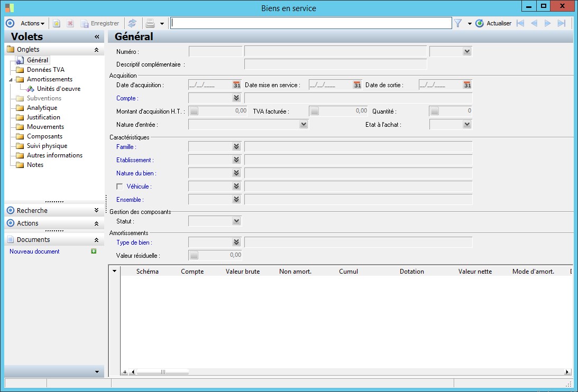Click calculator button for Valeur résiduelle

(x=194, y=255)
